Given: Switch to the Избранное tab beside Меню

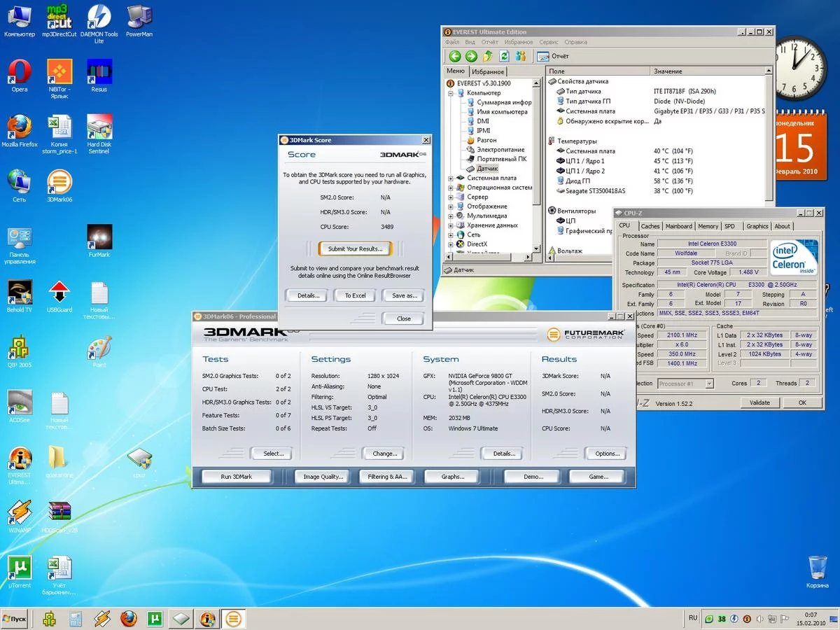Looking at the screenshot, I should 488,71.
